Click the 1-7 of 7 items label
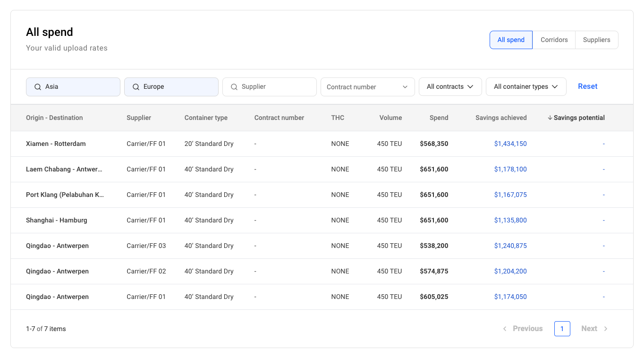Image resolution: width=644 pixels, height=358 pixels. point(46,329)
